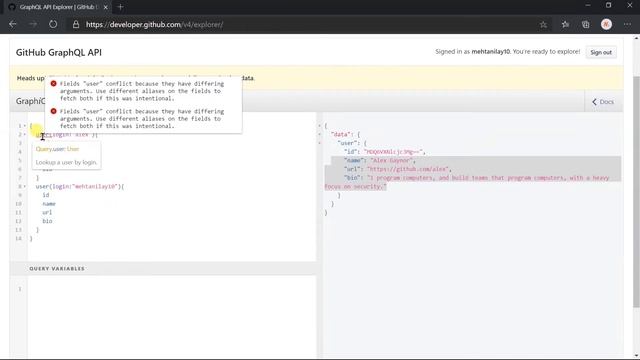Close the GraphQL API Explorer tab

tap(105, 7)
